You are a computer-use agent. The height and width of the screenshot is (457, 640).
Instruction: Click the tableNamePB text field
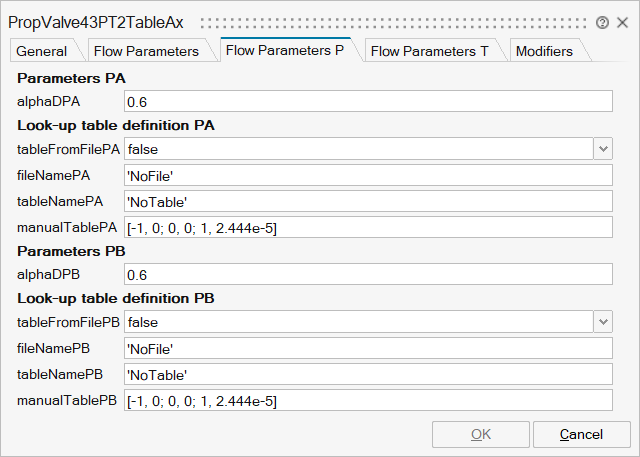[367, 375]
